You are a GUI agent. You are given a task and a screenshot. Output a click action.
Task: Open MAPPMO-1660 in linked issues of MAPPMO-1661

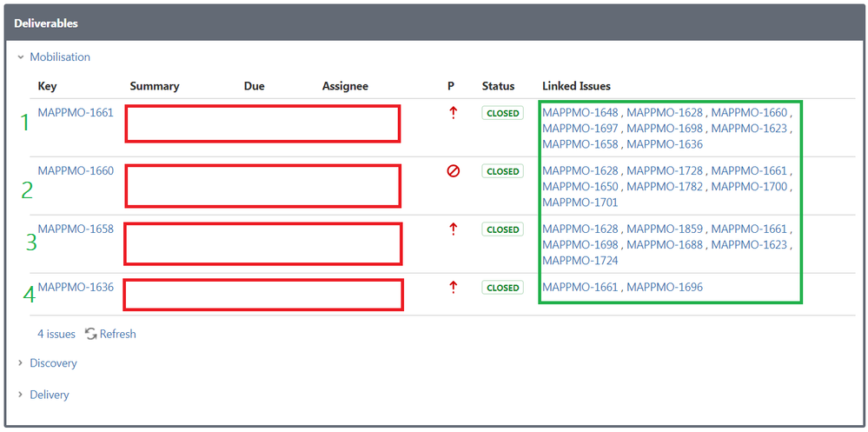(x=749, y=112)
